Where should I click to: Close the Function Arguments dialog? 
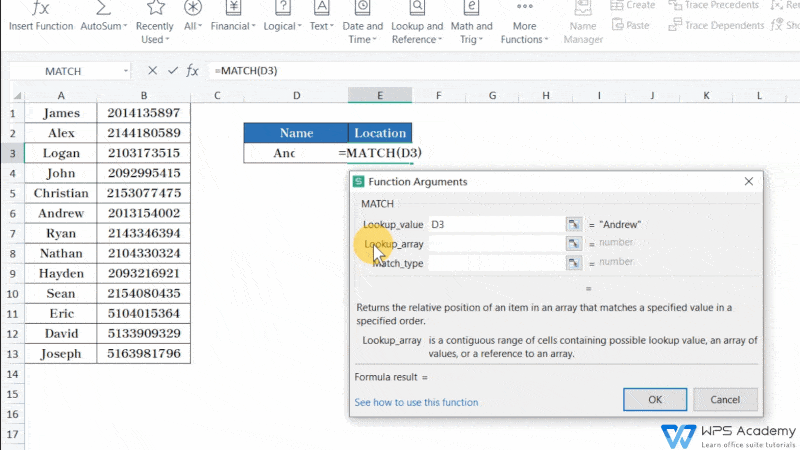pyautogui.click(x=748, y=181)
